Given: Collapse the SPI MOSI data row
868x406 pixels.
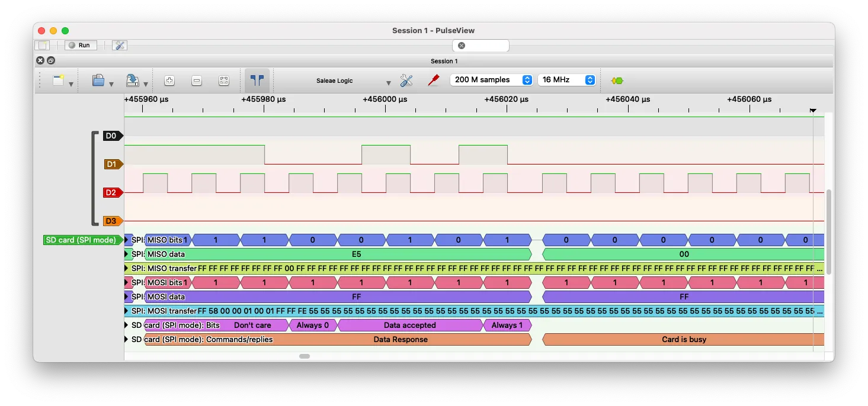Looking at the screenshot, I should (x=127, y=297).
